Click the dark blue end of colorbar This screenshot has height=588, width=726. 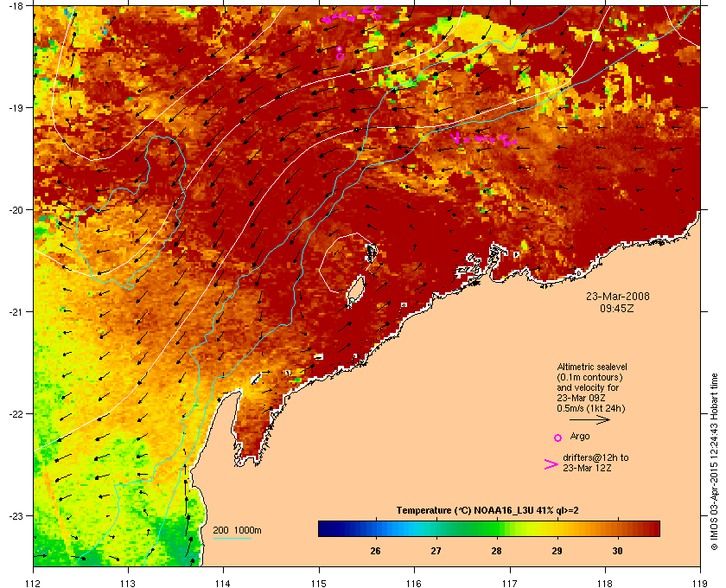(x=324, y=528)
